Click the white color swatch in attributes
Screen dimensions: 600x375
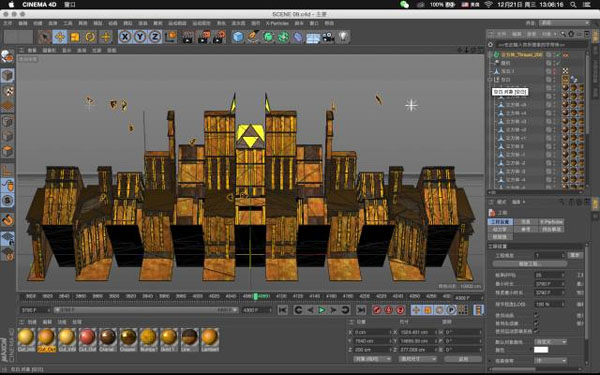coord(541,350)
